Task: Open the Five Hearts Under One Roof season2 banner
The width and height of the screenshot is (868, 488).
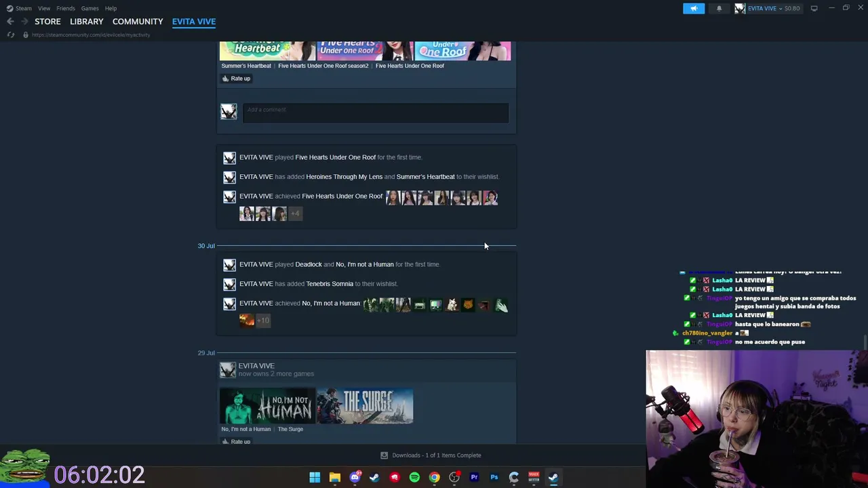Action: coord(365,51)
